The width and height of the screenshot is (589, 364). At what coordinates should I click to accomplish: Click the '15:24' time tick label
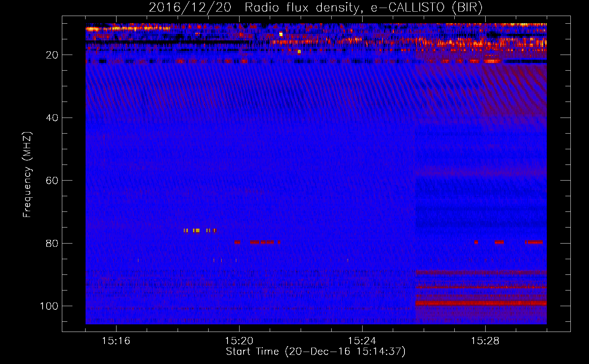tap(362, 341)
